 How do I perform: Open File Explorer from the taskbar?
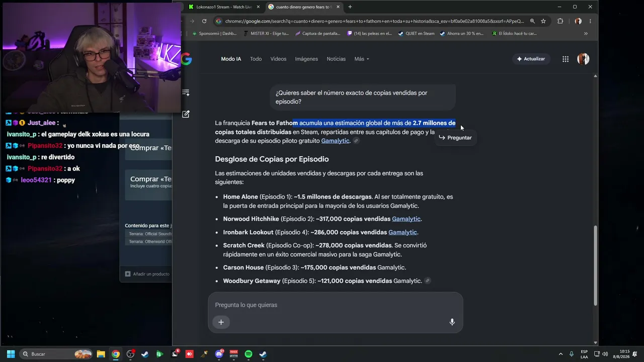pyautogui.click(x=101, y=354)
